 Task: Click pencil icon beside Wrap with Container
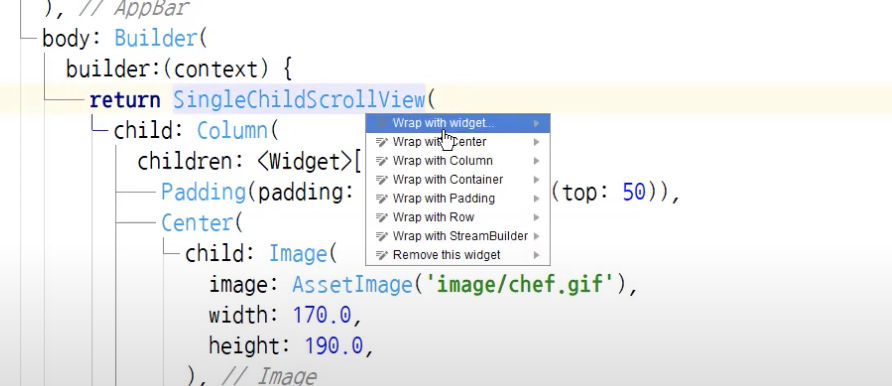point(382,179)
